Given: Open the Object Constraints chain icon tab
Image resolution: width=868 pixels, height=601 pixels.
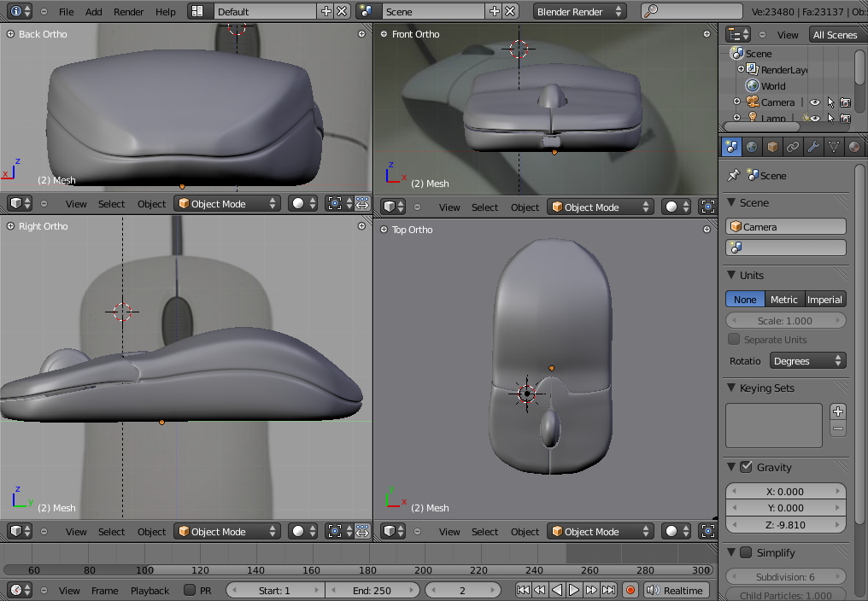Looking at the screenshot, I should [793, 147].
